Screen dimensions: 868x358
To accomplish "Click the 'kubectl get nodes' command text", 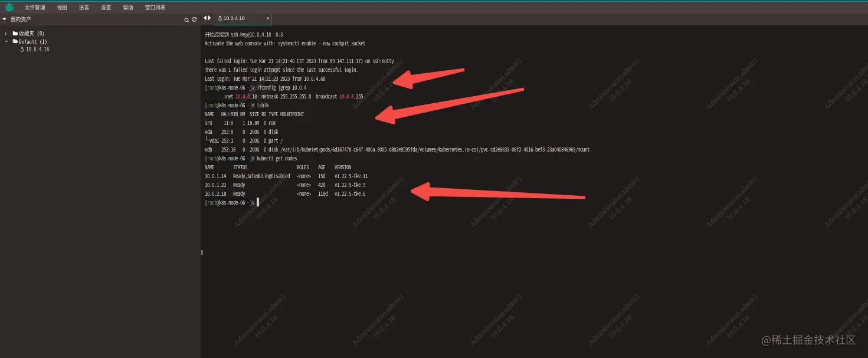I will click(277, 159).
